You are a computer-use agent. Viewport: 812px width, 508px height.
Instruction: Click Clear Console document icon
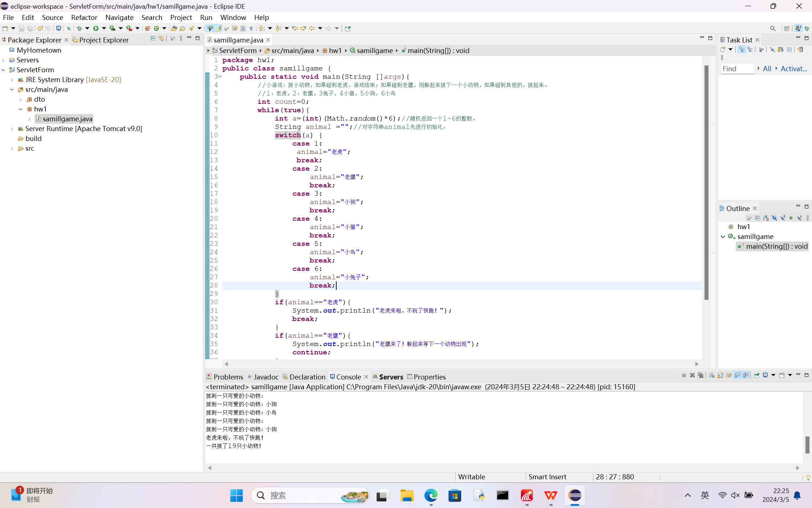click(712, 375)
